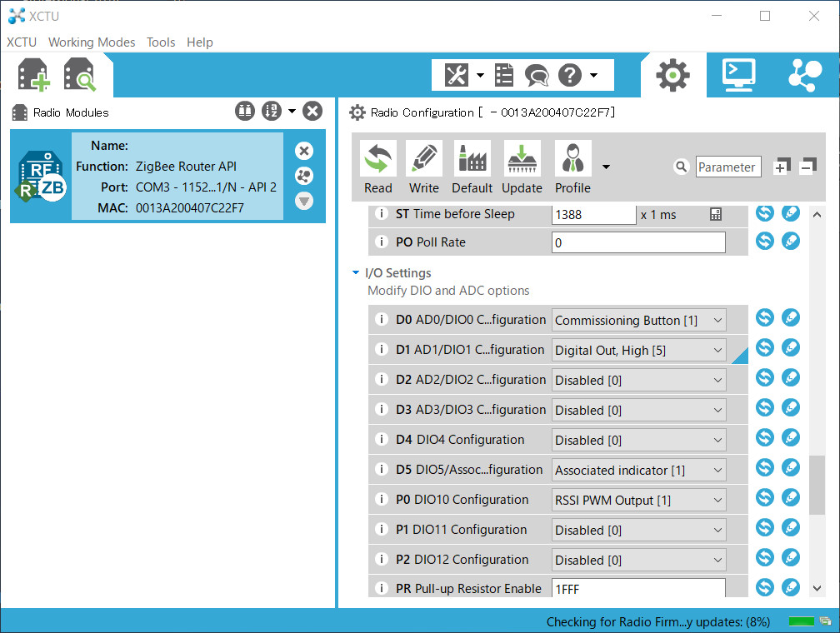Write the D0 AD0/DIO0 setting
The image size is (840, 633).
click(791, 318)
